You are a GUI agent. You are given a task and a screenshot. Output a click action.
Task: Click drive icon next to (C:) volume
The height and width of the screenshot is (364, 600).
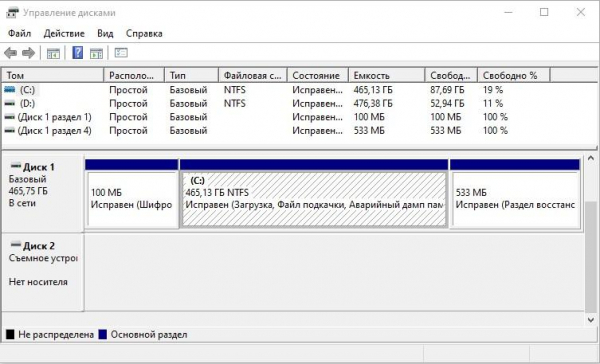point(10,90)
